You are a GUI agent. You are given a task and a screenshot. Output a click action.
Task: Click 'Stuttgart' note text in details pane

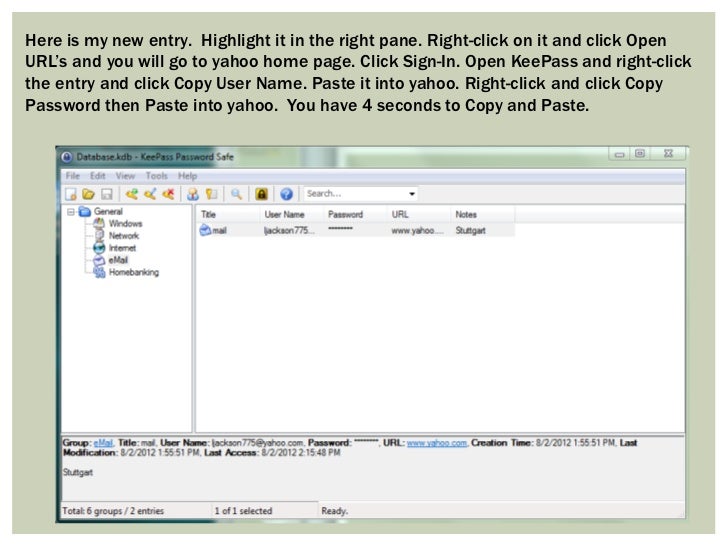pyautogui.click(x=78, y=472)
